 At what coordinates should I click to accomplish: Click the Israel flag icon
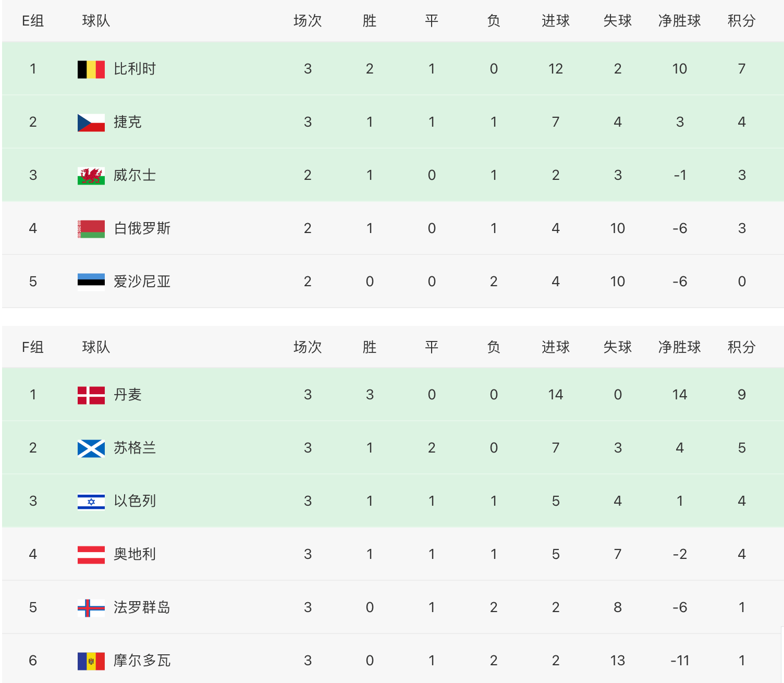[x=91, y=502]
